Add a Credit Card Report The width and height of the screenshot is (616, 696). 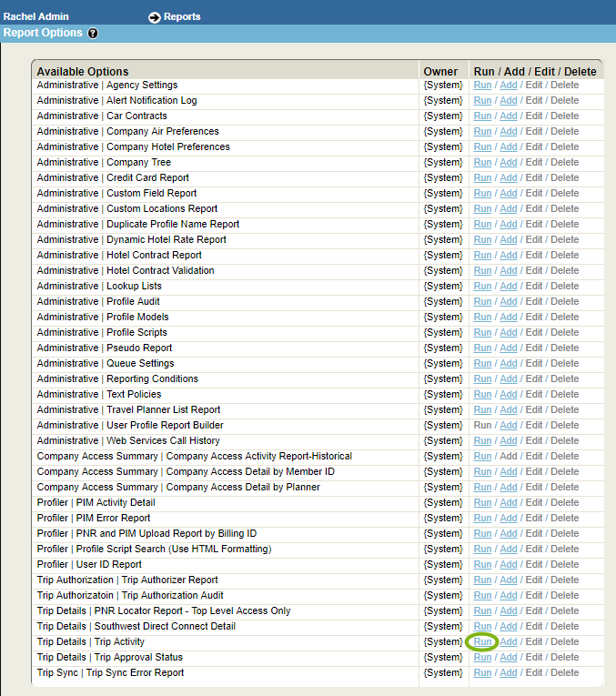pos(509,178)
